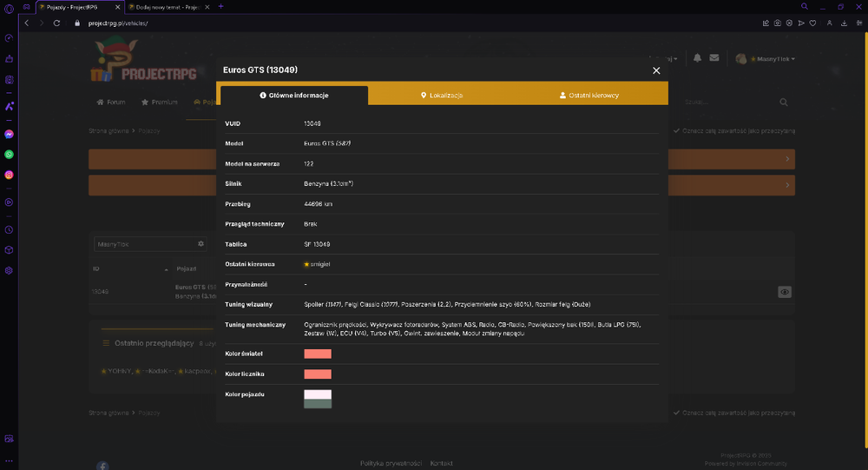Open Instagram from the browser sidebar
868x470 pixels.
9,175
